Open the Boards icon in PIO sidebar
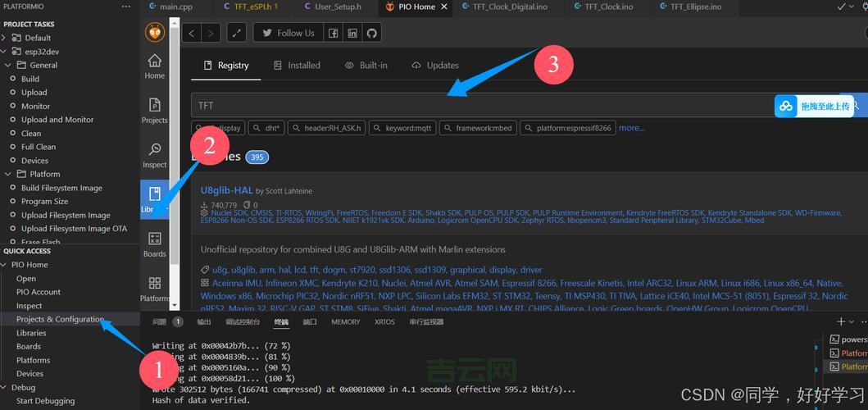This screenshot has height=410, width=868. click(x=154, y=244)
